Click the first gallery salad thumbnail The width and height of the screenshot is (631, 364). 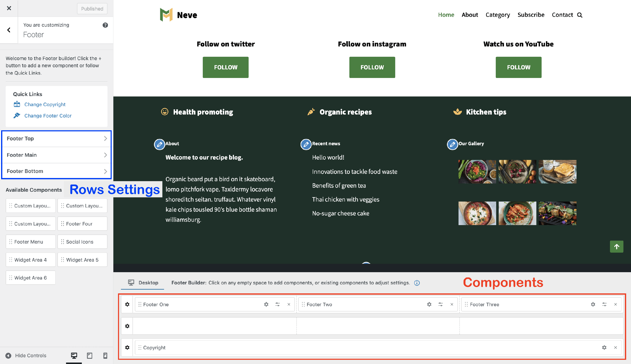[477, 172]
